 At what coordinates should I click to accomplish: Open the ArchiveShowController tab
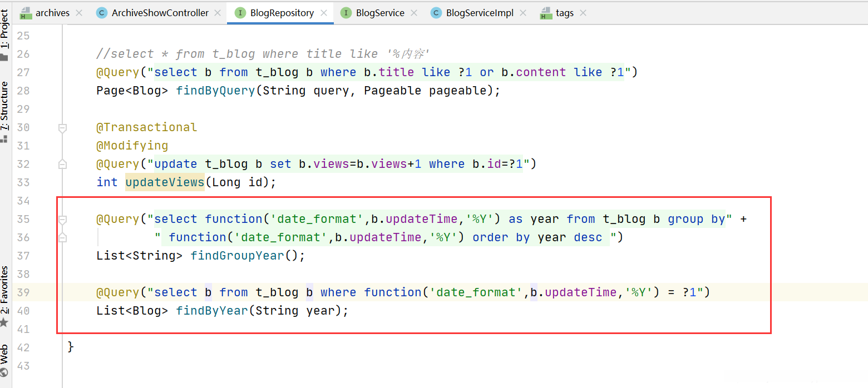[x=160, y=13]
